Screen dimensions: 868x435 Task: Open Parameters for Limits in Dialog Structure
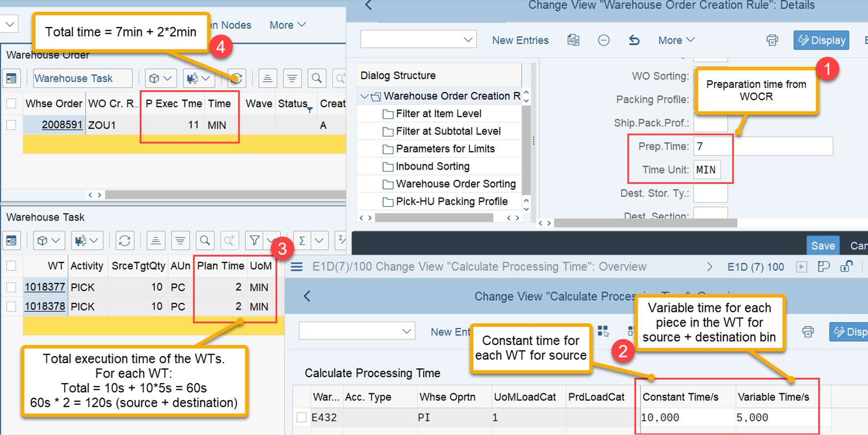tap(445, 149)
